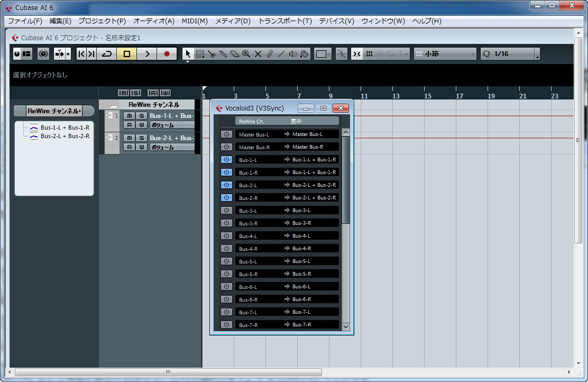Pick the Eraser tool
This screenshot has width=588, height=382.
click(235, 54)
